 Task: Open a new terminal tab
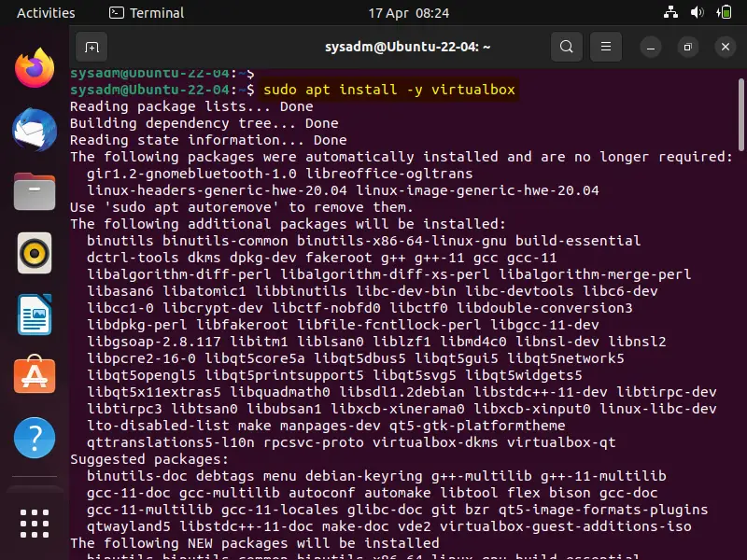click(x=92, y=48)
